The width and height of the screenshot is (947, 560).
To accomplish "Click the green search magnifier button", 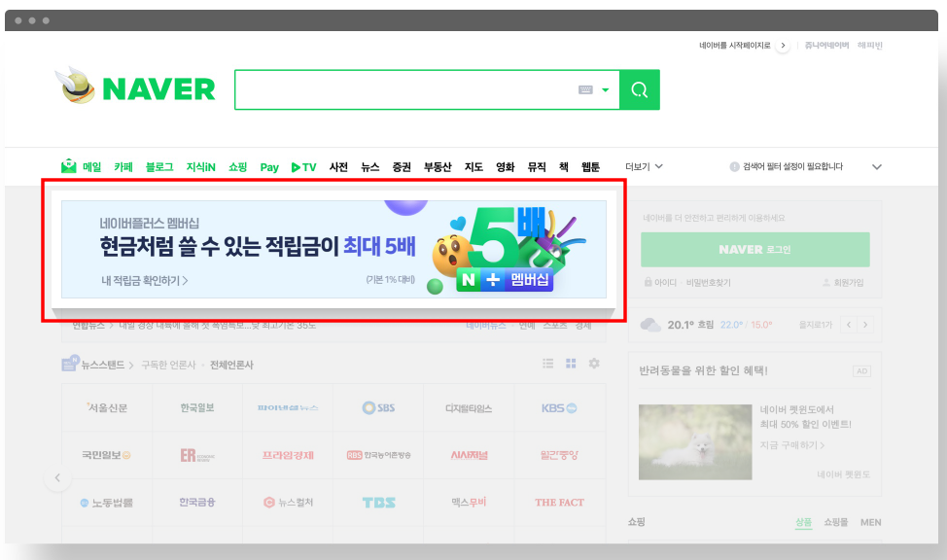I will (640, 90).
